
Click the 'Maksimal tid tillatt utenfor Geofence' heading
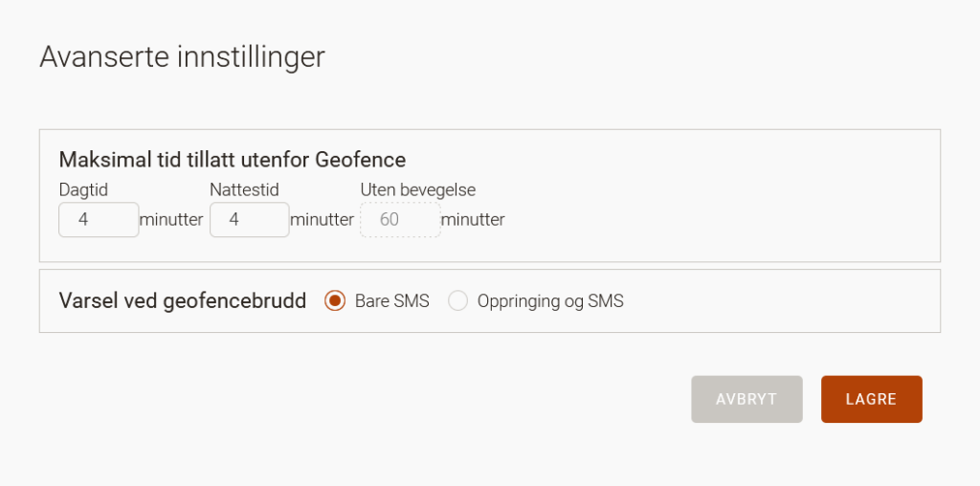tap(233, 160)
